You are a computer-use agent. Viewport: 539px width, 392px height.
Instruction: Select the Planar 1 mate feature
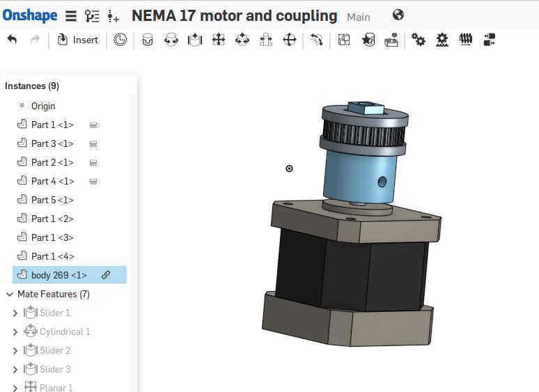pos(56,388)
